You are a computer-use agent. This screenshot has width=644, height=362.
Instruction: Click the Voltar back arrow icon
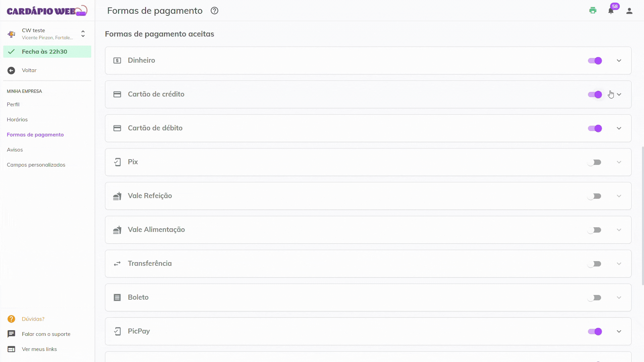tap(11, 70)
